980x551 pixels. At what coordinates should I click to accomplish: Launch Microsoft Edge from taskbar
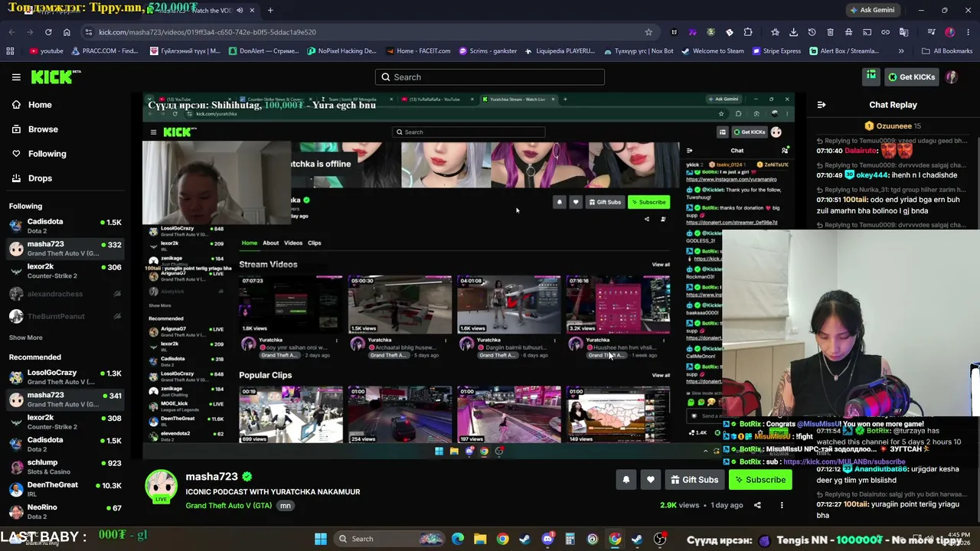(458, 539)
